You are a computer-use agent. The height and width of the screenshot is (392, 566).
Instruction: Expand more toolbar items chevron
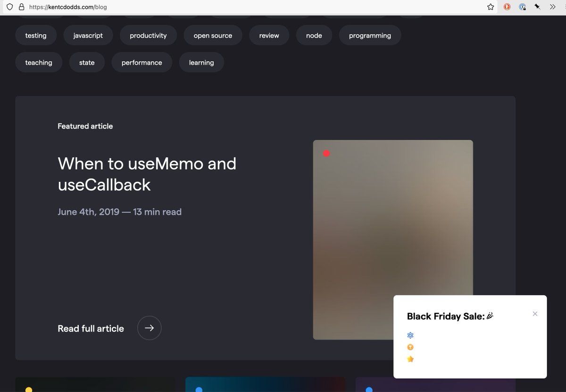pos(552,7)
